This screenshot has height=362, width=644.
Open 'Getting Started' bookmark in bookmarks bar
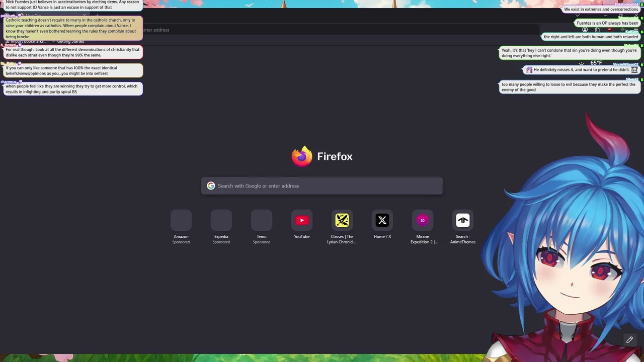pos(70,41)
